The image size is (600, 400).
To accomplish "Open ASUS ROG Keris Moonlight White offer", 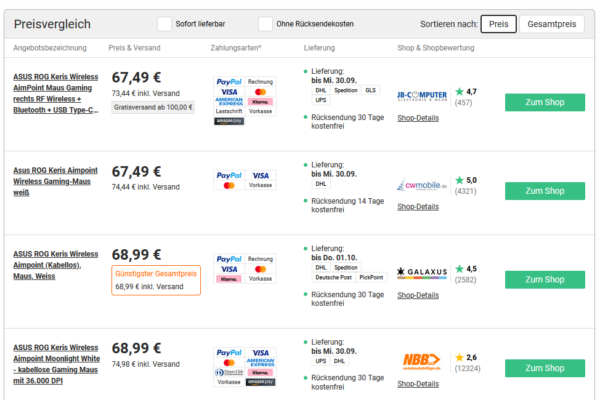I will (x=57, y=364).
